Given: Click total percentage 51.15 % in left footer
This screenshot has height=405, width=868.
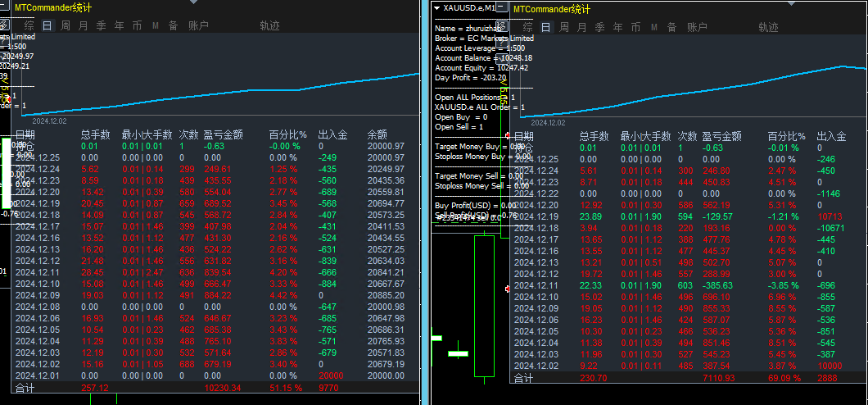Looking at the screenshot, I should point(286,388).
